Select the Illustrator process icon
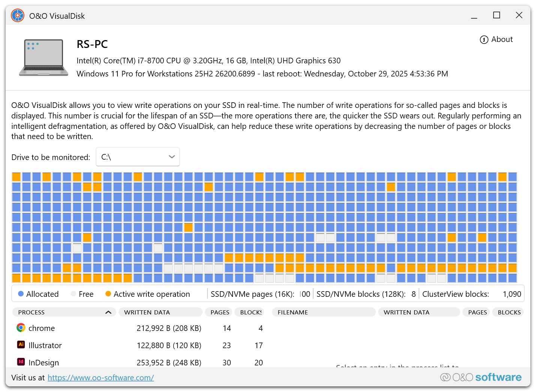Image resolution: width=536 pixels, height=392 pixels. [21, 345]
